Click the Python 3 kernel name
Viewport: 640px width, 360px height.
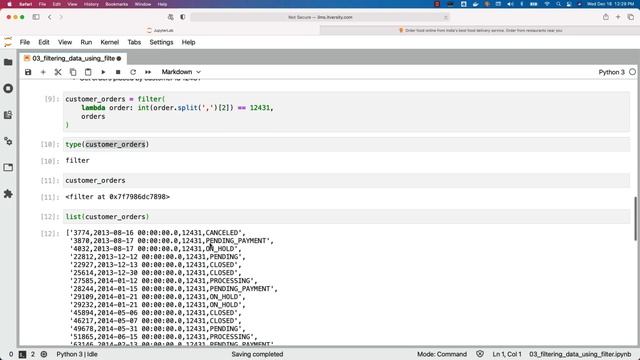click(611, 72)
